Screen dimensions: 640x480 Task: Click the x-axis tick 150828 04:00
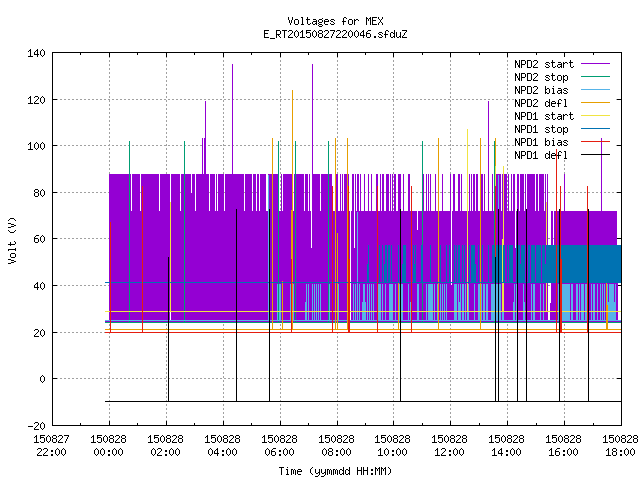click(x=222, y=446)
